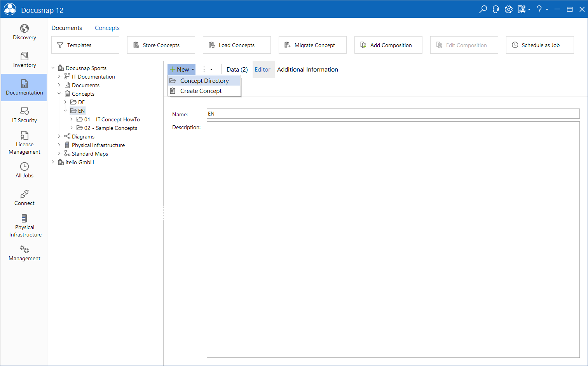
Task: Click into the Name input field
Action: click(393, 114)
